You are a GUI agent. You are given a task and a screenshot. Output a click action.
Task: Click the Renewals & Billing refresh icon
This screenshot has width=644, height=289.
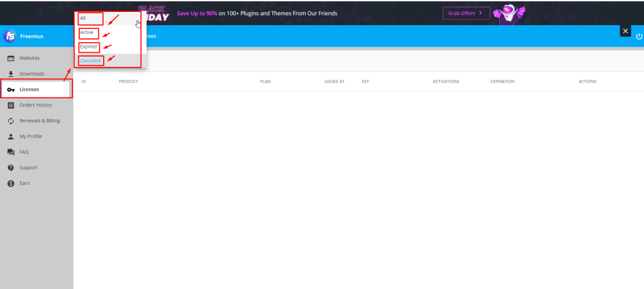tap(11, 121)
